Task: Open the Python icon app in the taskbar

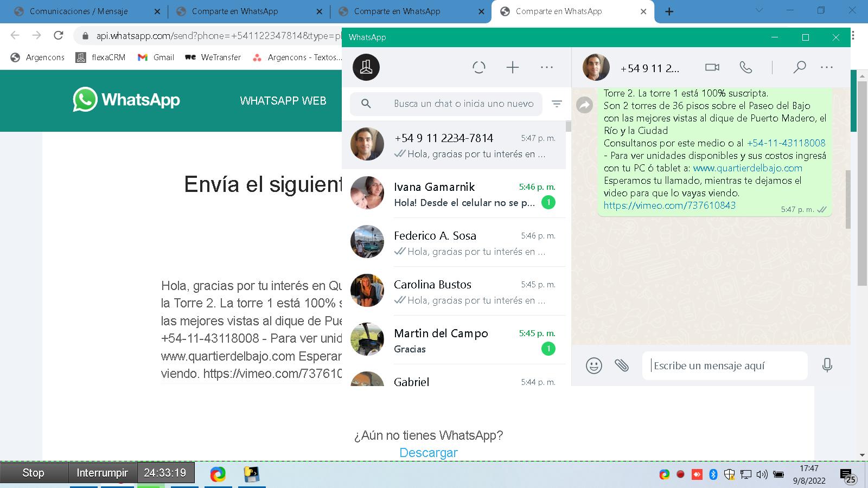Action: 251,474
